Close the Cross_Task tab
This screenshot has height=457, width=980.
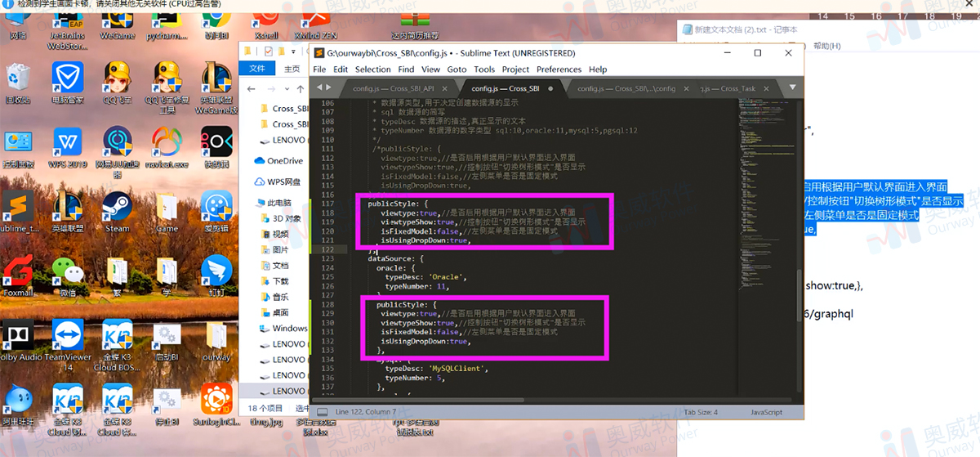coord(767,88)
